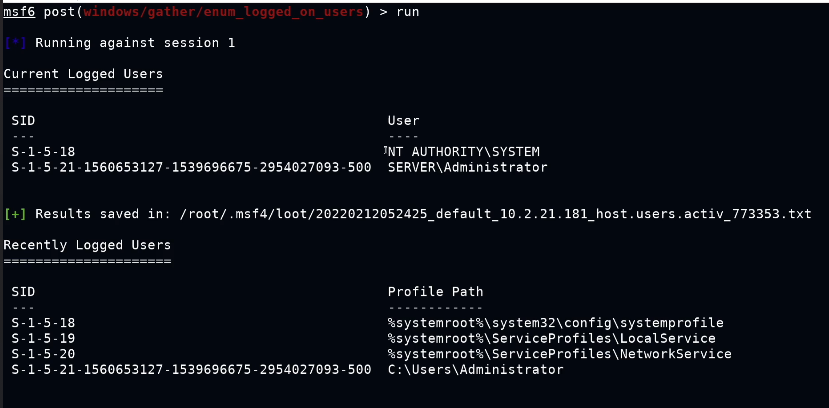Click the C:\Users\Administrator profile path
Image resolution: width=829 pixels, height=408 pixels.
point(475,370)
